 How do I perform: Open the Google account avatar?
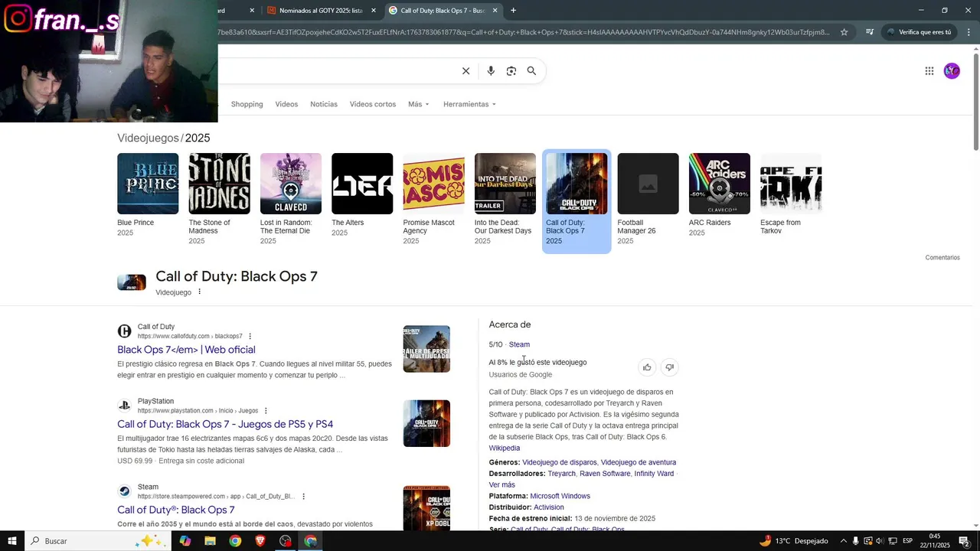[952, 71]
